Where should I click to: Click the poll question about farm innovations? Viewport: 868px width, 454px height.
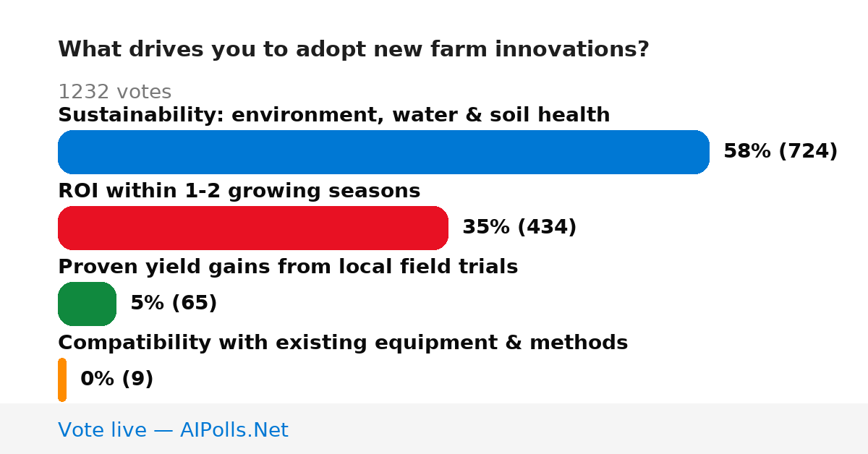pyautogui.click(x=353, y=49)
